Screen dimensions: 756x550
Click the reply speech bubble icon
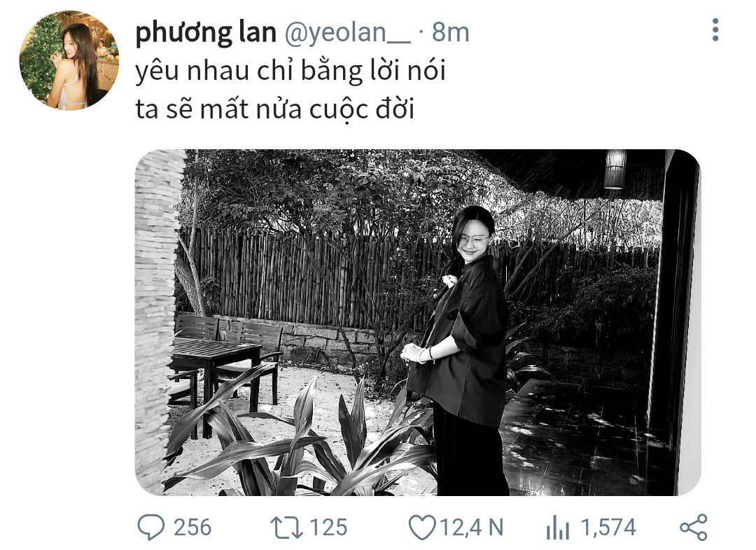tap(151, 527)
